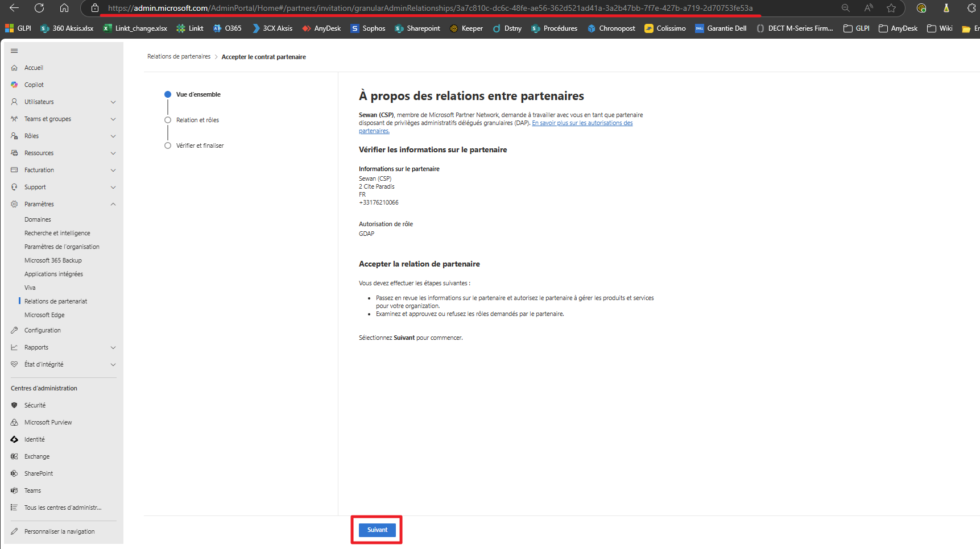Click the Sécurité shield icon

[14, 405]
